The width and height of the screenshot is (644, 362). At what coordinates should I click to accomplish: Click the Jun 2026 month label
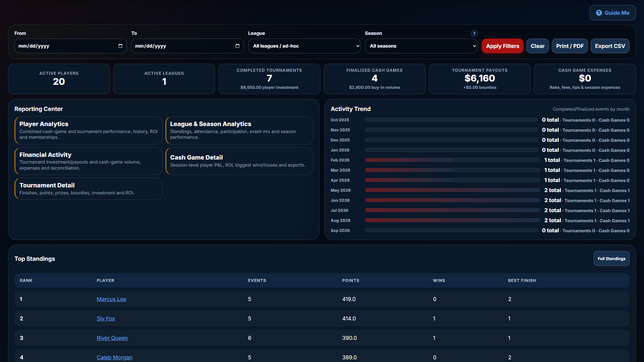[x=340, y=200]
